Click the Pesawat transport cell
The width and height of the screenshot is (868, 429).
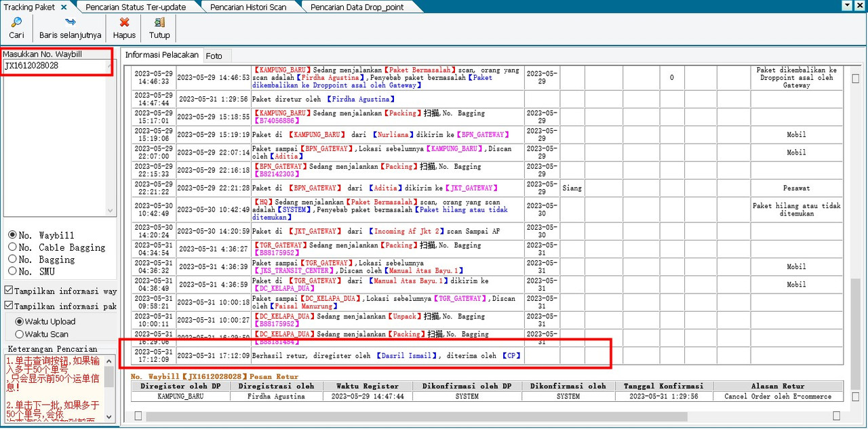pos(796,188)
